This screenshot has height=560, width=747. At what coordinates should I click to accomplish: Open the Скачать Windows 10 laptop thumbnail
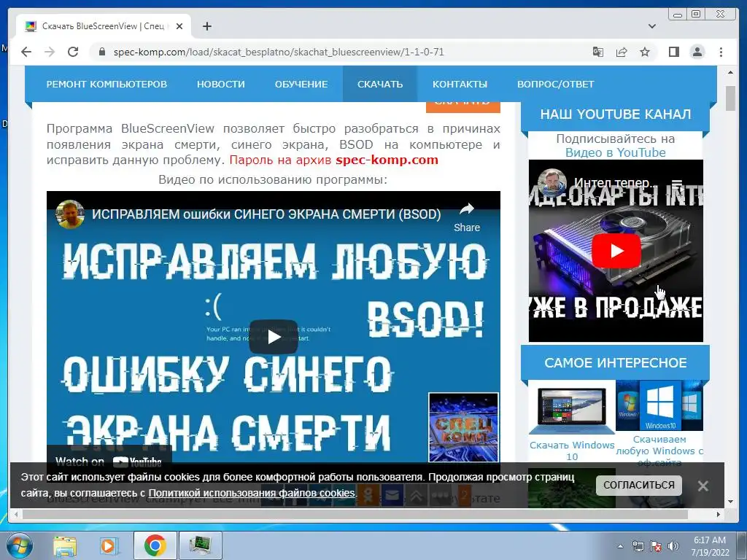572,412
